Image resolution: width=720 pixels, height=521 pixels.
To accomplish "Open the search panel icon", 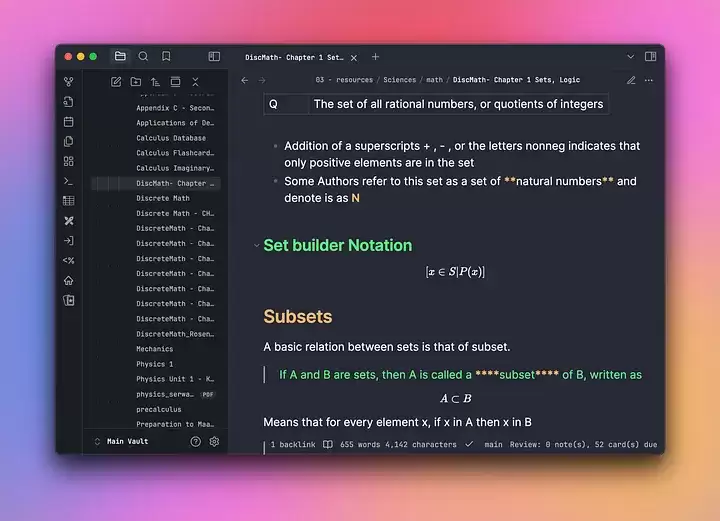I will pos(143,57).
